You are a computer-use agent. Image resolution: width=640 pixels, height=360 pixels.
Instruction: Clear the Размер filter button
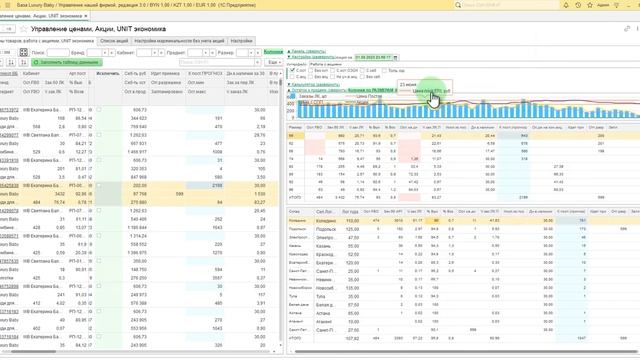pos(258,53)
